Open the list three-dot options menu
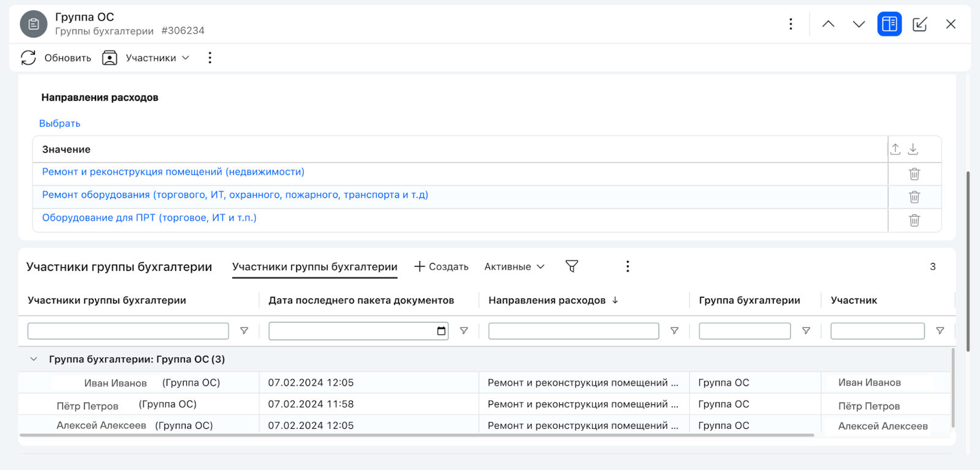 point(627,266)
